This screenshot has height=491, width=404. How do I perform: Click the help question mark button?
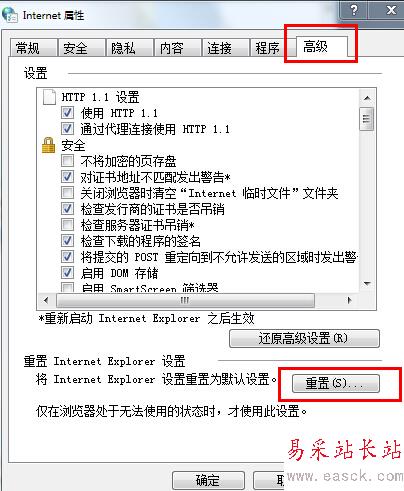tap(354, 10)
